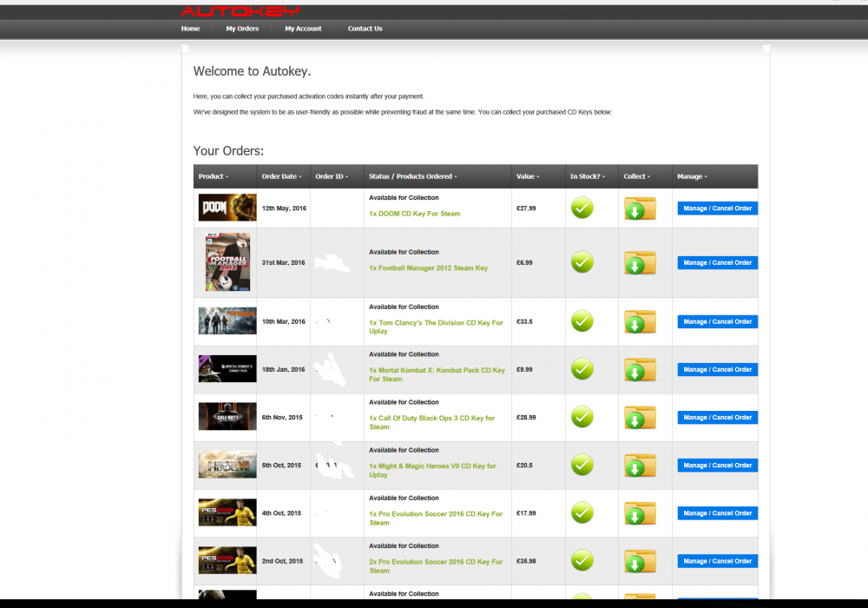868x608 pixels.
Task: Manage / Cancel Heroes VII order
Action: click(718, 466)
